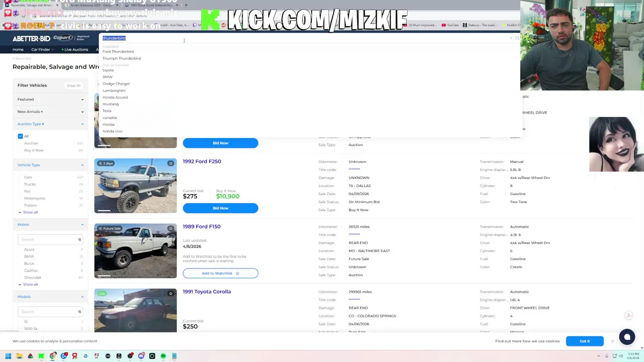
Task: Clear All vehicle filters
Action: coord(73,85)
